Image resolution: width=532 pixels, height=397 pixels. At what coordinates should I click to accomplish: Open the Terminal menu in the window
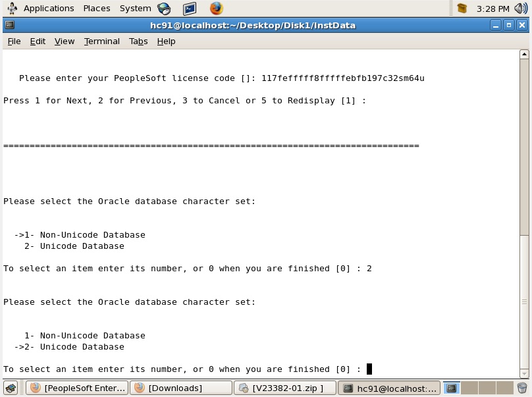pos(101,41)
